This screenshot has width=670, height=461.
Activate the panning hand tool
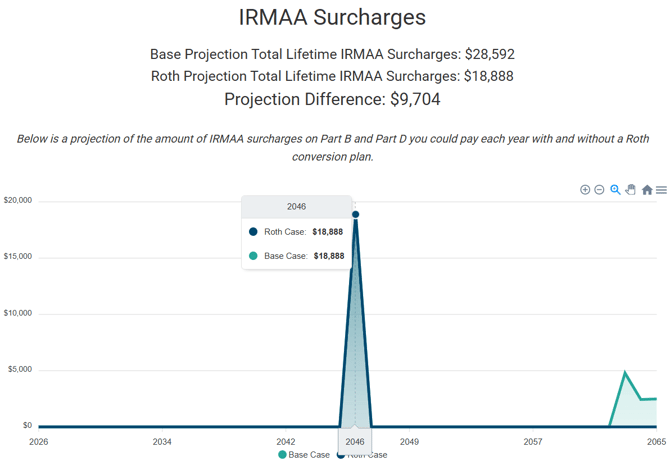tap(631, 190)
